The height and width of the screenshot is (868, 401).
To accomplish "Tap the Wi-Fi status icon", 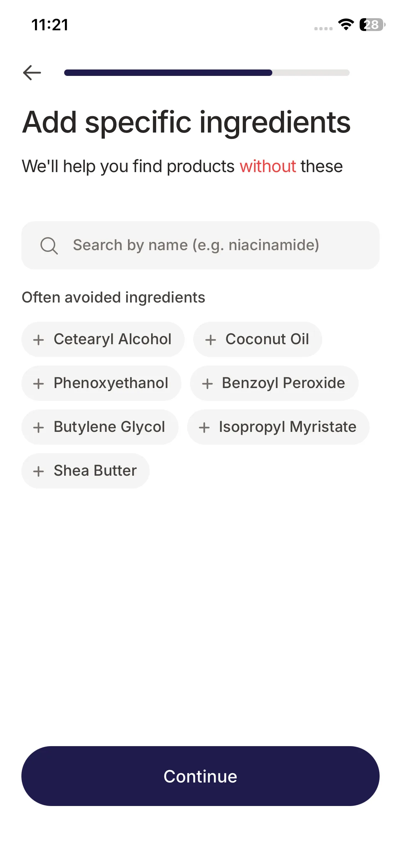I will point(346,25).
